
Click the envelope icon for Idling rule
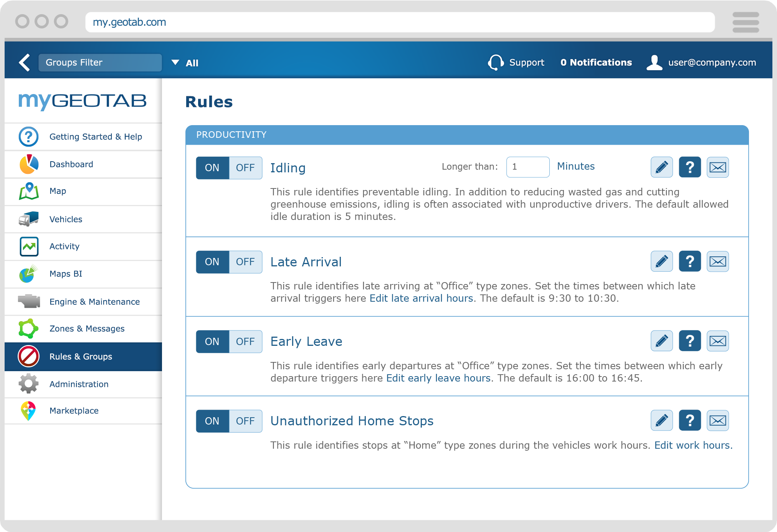[718, 167]
